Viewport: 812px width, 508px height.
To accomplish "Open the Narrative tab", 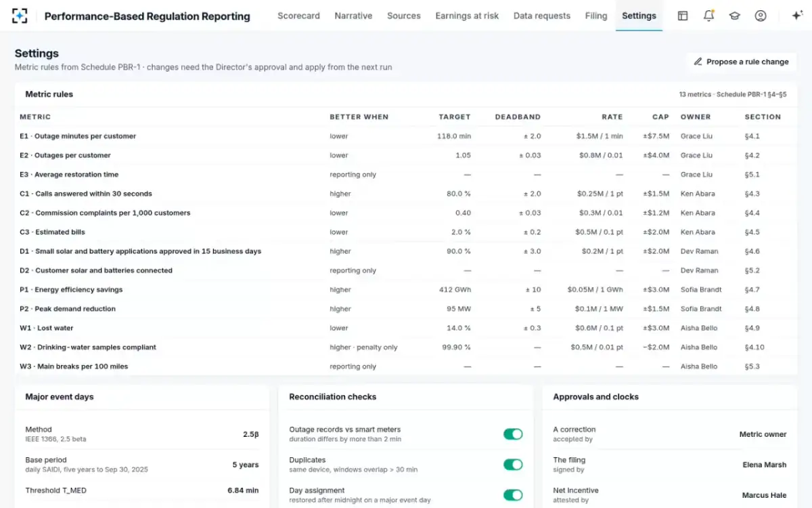I will pos(353,16).
